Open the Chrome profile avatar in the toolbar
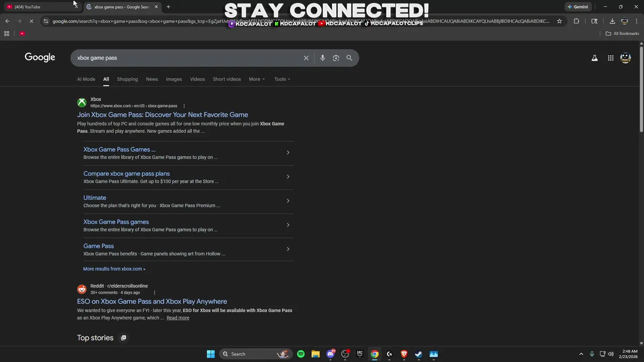 click(x=624, y=21)
